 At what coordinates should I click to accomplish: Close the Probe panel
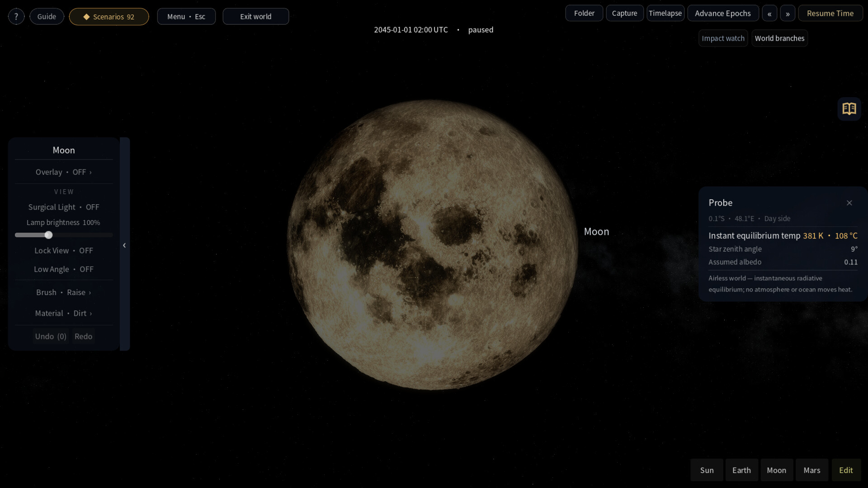click(x=849, y=203)
